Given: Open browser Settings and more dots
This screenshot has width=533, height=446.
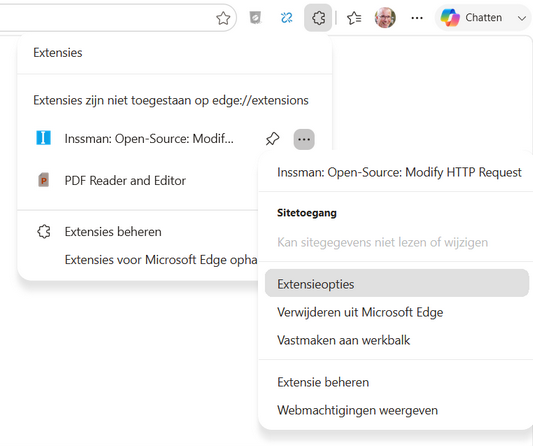Looking at the screenshot, I should [x=417, y=18].
